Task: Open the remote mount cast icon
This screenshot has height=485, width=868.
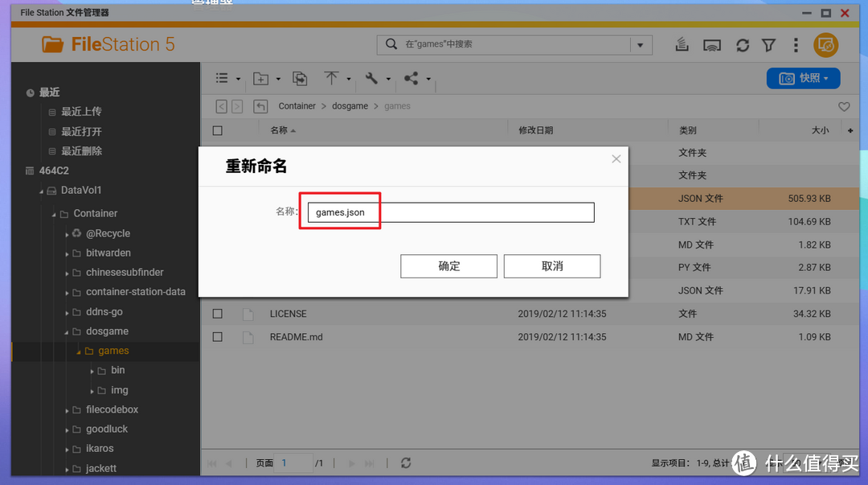Action: 712,46
